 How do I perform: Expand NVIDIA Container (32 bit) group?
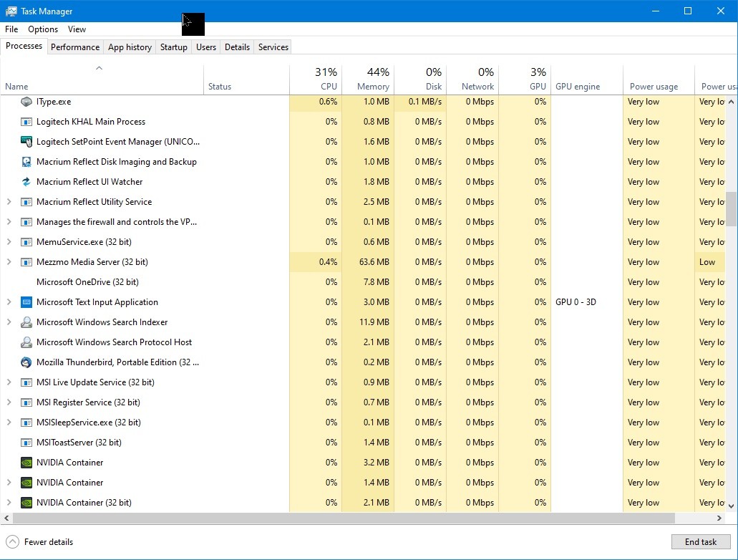pos(9,503)
